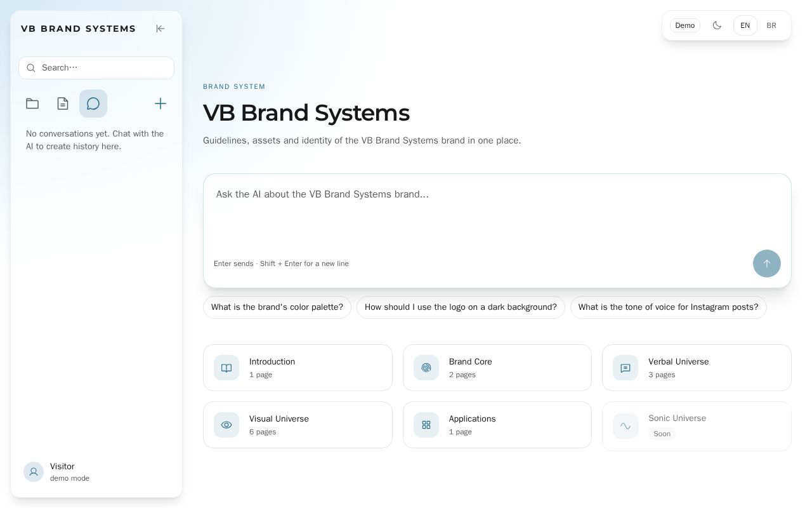Click the Introduction book icon
The height and width of the screenshot is (508, 812).
pyautogui.click(x=226, y=368)
